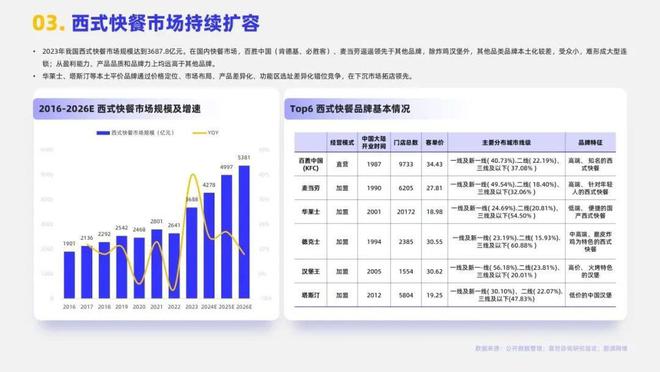This screenshot has width=660, height=372.
Task: Click the 客单价 column header
Action: coord(434,143)
